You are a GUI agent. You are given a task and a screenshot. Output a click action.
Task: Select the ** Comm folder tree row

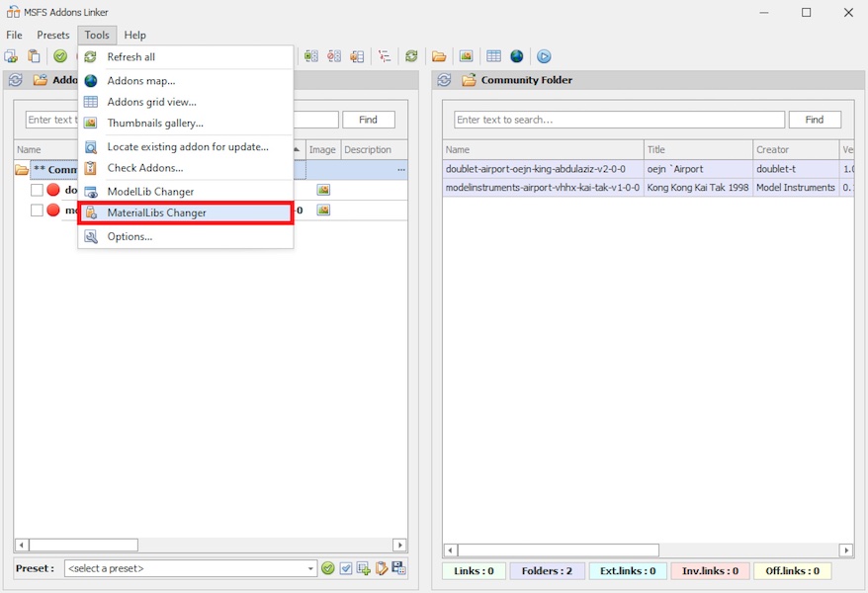[x=211, y=169]
